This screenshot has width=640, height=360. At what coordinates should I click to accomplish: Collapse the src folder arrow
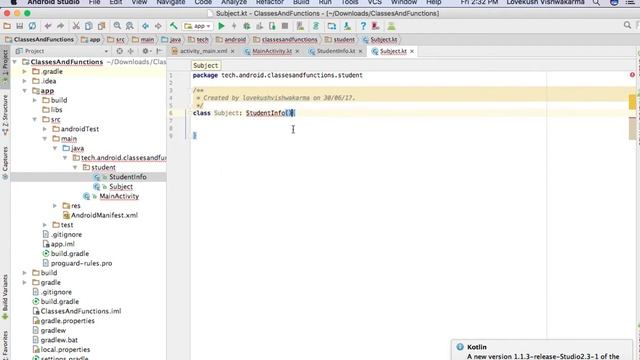tap(35, 119)
